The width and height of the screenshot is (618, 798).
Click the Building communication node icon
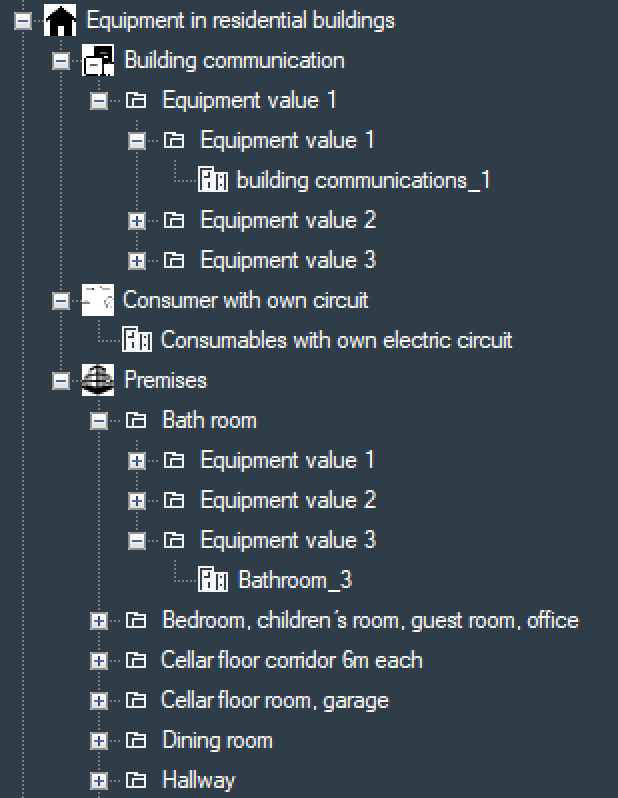99,60
